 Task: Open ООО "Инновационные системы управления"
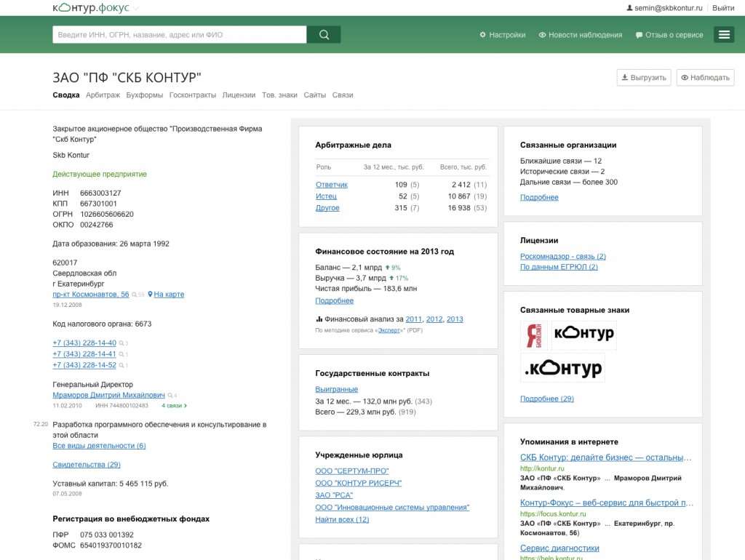tap(392, 508)
